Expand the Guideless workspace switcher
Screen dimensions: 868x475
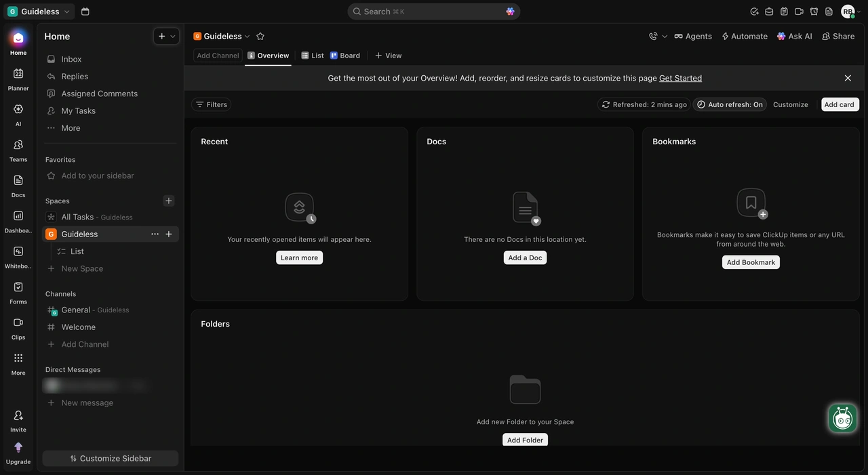pos(40,12)
